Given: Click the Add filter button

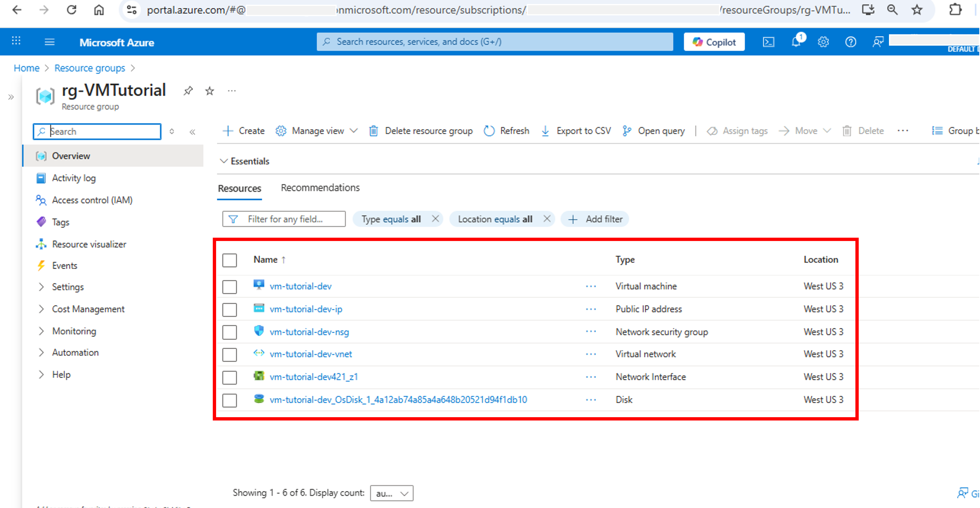Looking at the screenshot, I should pyautogui.click(x=595, y=219).
